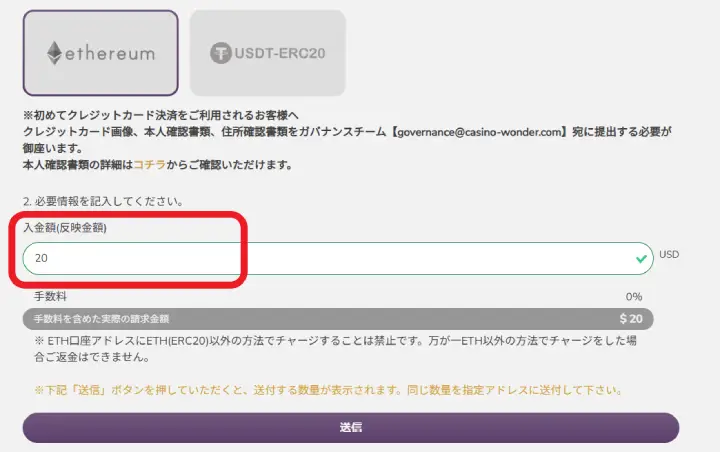Click the 初めてクレジットカード決済 notice line
This screenshot has height=452, width=720.
(x=161, y=115)
